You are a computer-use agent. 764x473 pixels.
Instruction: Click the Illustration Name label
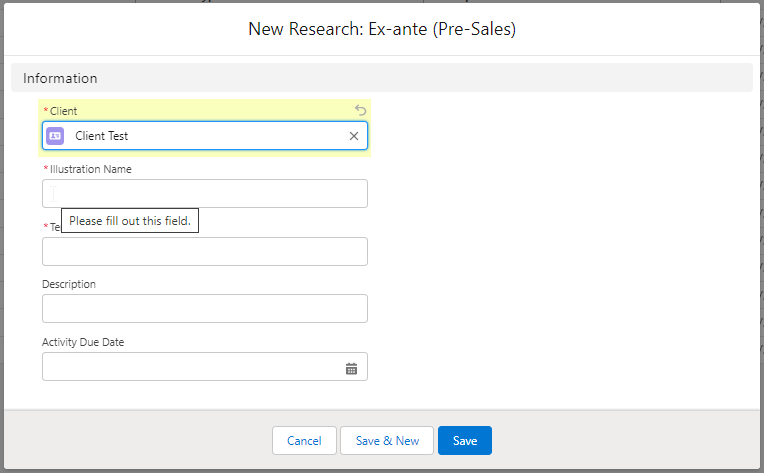point(90,169)
